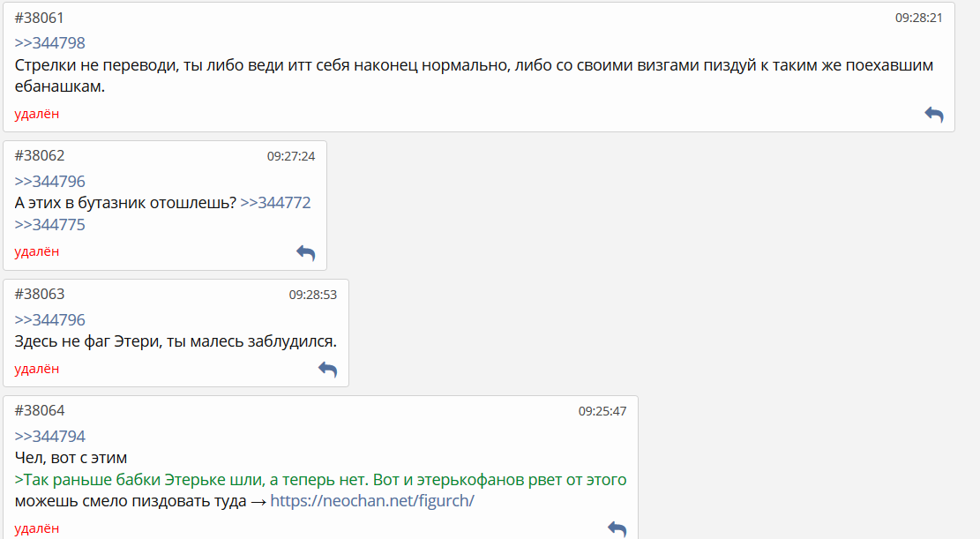980x539 pixels.
Task: Open the quoted reference >>344798
Action: [49, 43]
